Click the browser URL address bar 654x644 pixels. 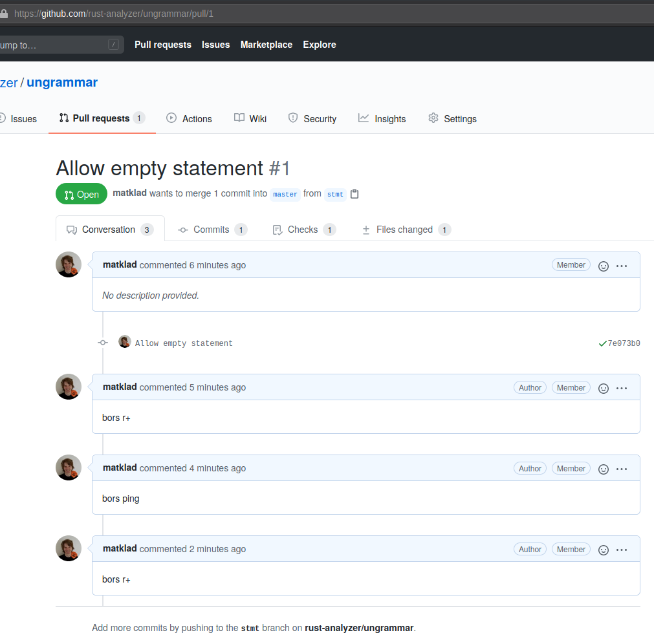pyautogui.click(x=327, y=14)
